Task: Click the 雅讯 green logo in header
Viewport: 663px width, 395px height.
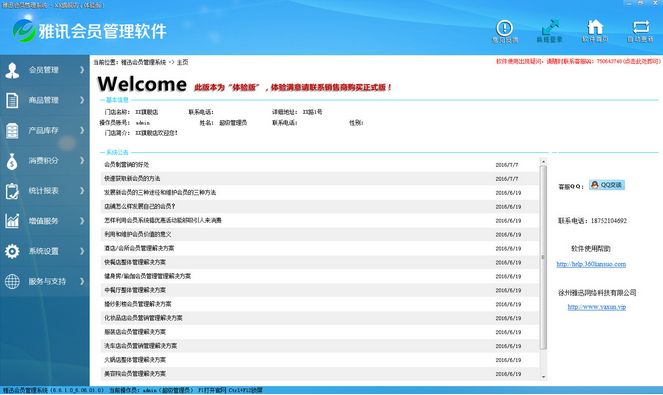Action: point(24,30)
